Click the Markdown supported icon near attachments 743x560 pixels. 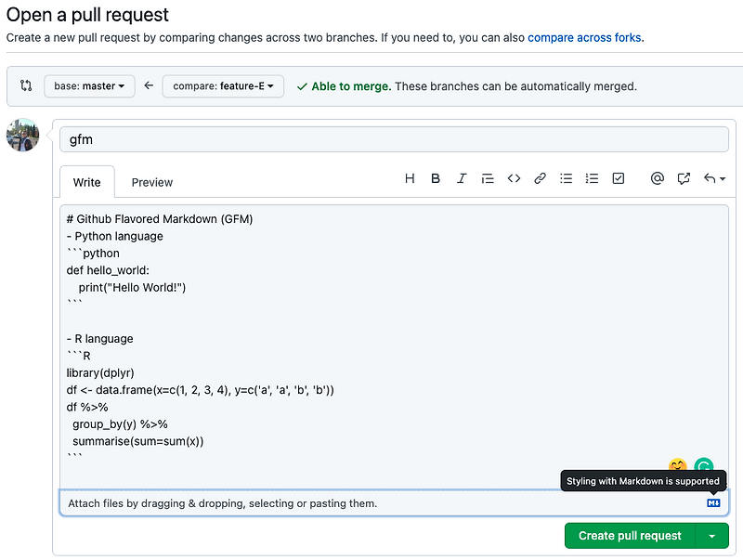click(713, 502)
